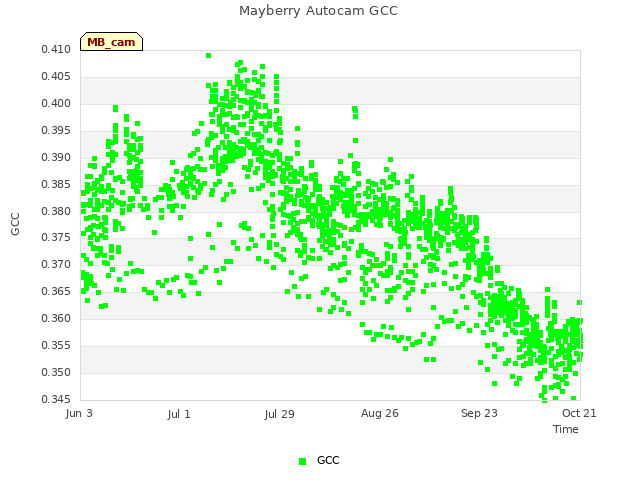Click the Jul 29 x-axis label

[x=280, y=414]
